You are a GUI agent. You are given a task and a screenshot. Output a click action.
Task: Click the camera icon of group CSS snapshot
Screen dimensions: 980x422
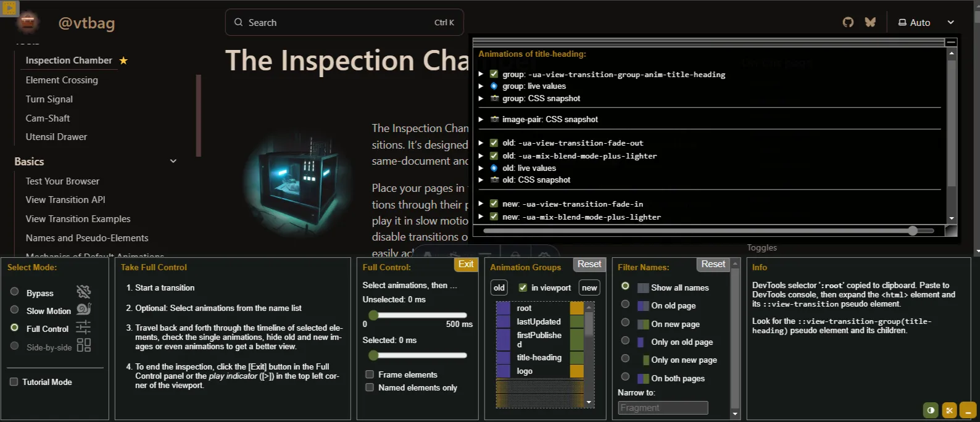494,98
